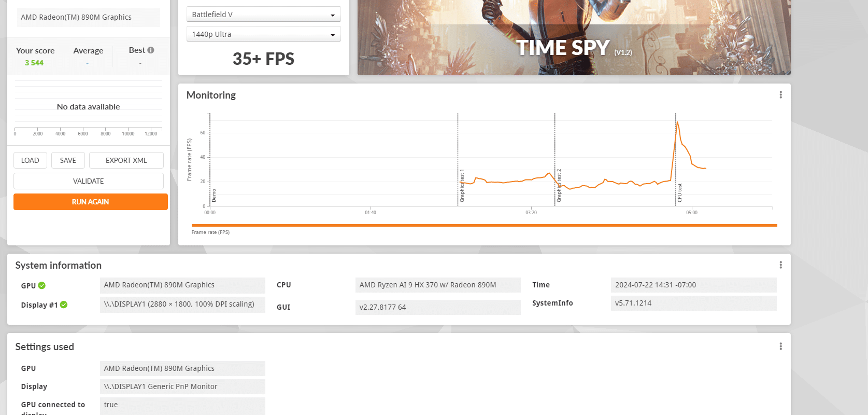Click the 35+ FPS estimate text
The image size is (868, 415).
[x=263, y=59]
